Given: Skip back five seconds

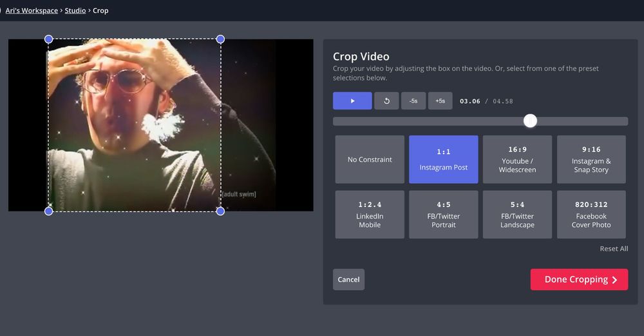Looking at the screenshot, I should click(413, 101).
